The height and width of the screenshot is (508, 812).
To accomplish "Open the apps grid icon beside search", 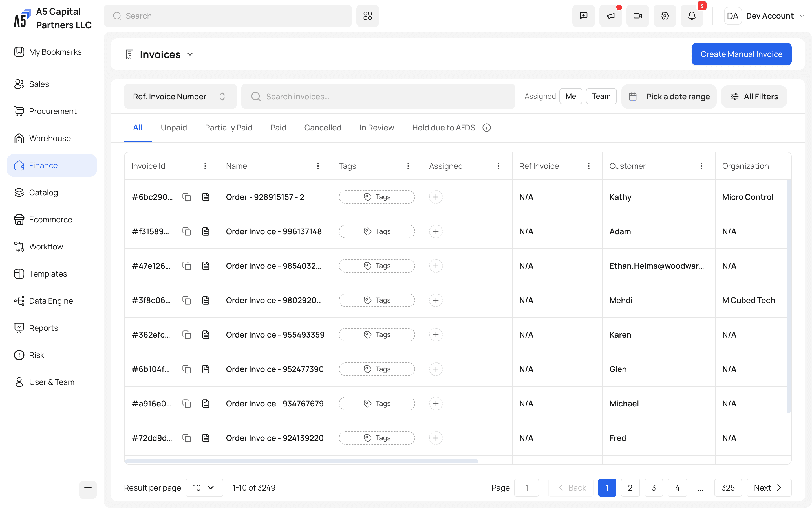I will click(367, 16).
